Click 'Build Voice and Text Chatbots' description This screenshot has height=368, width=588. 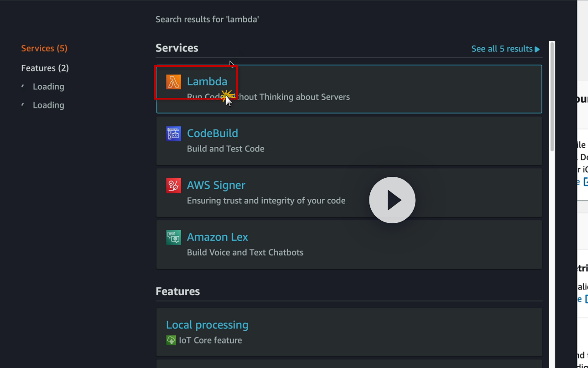coord(245,252)
